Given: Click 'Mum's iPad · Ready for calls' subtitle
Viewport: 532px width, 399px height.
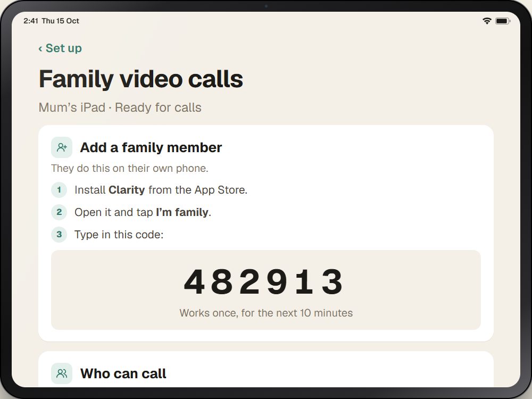Looking at the screenshot, I should click(120, 107).
